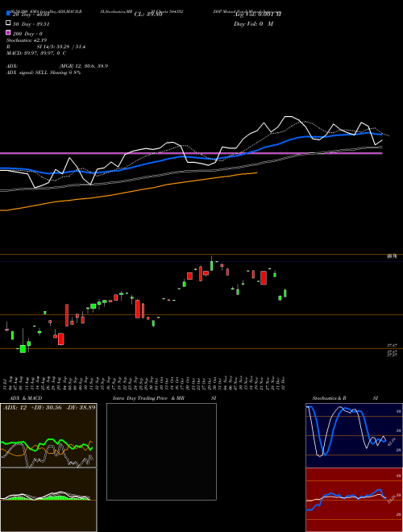Open the MACD green histogram panel

point(48,500)
